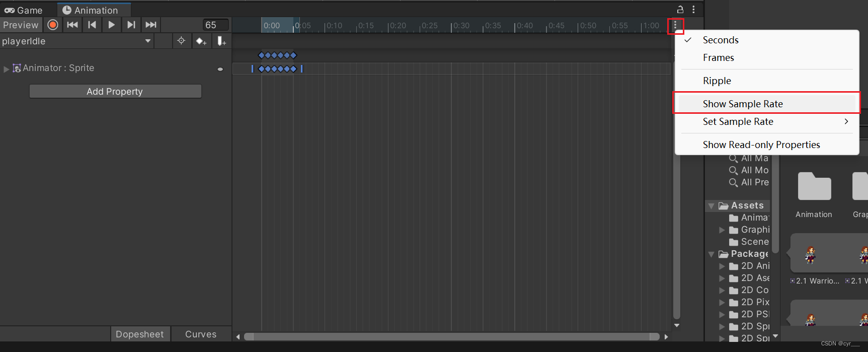
Task: Click the 0:00 mark on the timeline ruler
Action: coord(271,26)
